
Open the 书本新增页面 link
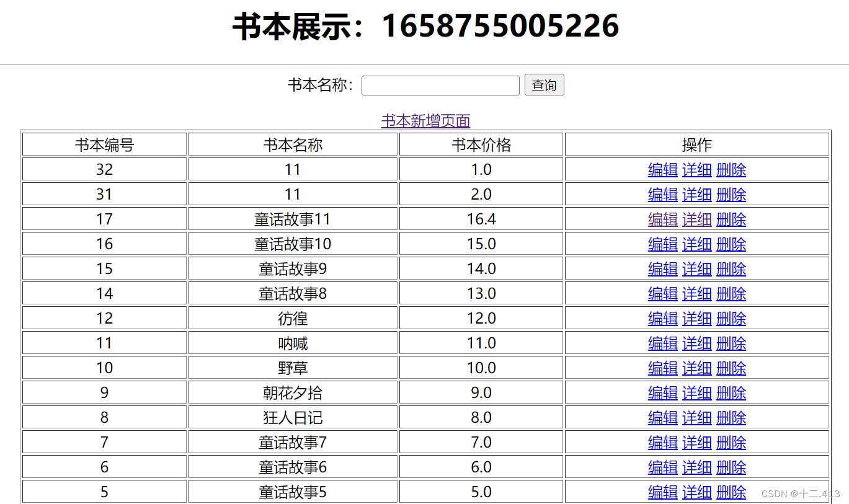point(425,121)
